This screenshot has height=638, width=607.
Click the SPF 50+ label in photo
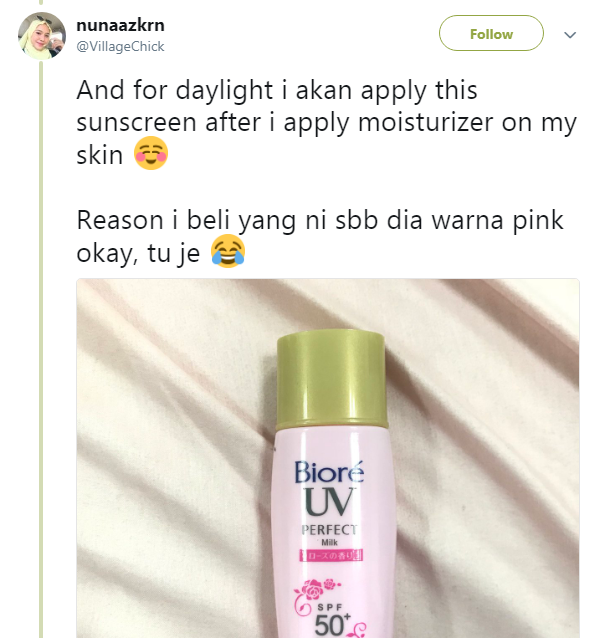[x=332, y=621]
